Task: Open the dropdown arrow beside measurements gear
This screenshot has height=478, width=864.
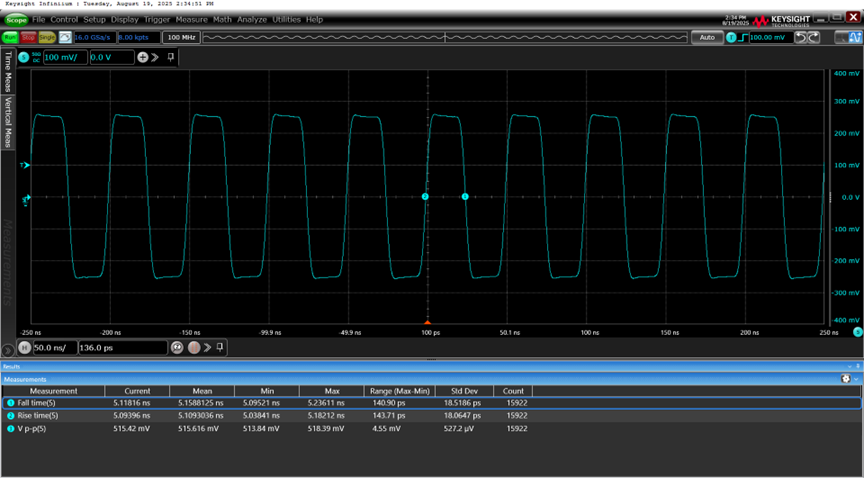Action: (x=856, y=379)
